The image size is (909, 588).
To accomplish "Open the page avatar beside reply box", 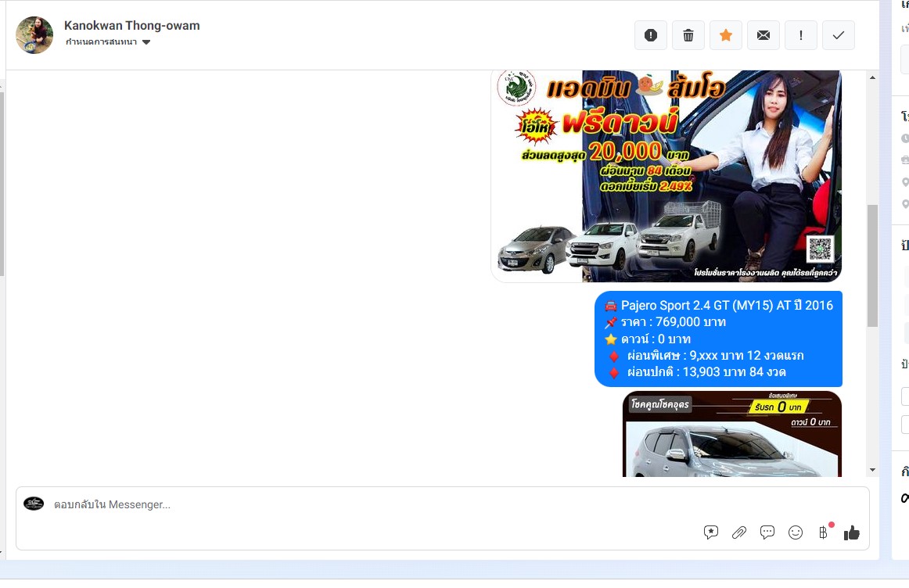I will (34, 504).
